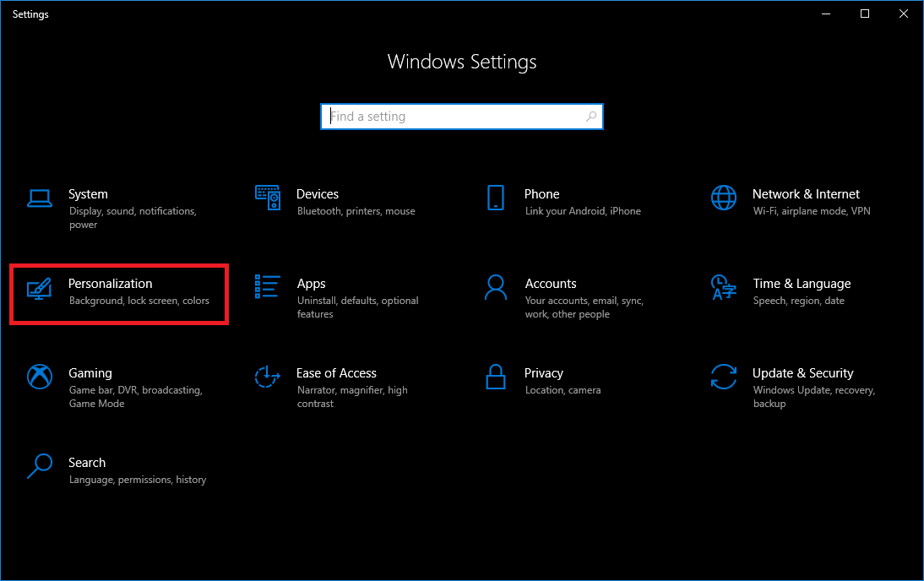Focus the Find a setting field
Viewport: 924px width, 581px height.
[x=462, y=117]
